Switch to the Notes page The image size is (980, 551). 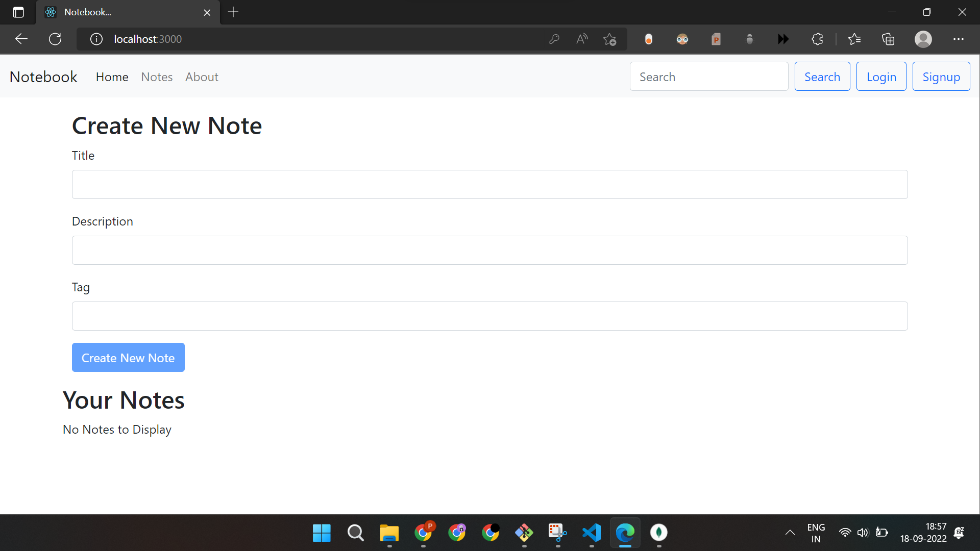click(x=157, y=77)
